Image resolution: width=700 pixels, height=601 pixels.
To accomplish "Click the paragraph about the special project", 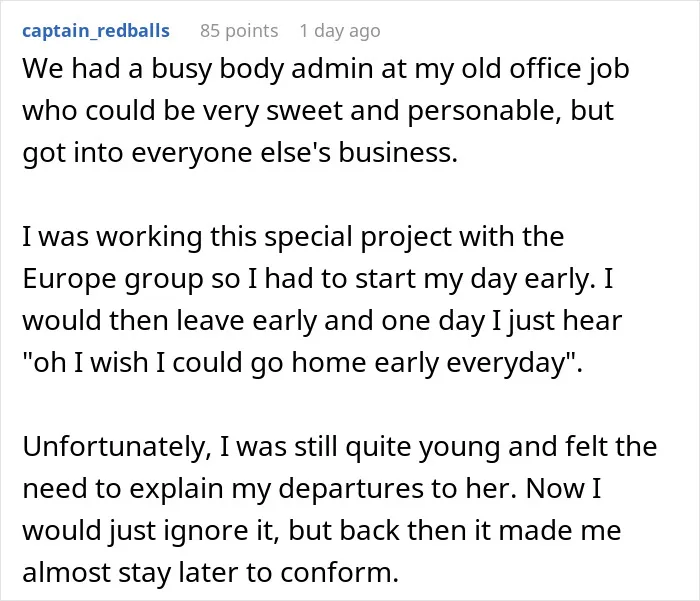I will click(322, 299).
